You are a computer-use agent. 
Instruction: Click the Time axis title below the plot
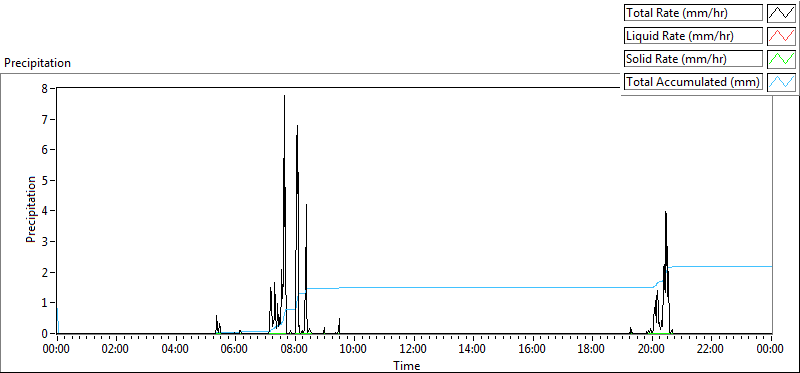click(x=407, y=365)
